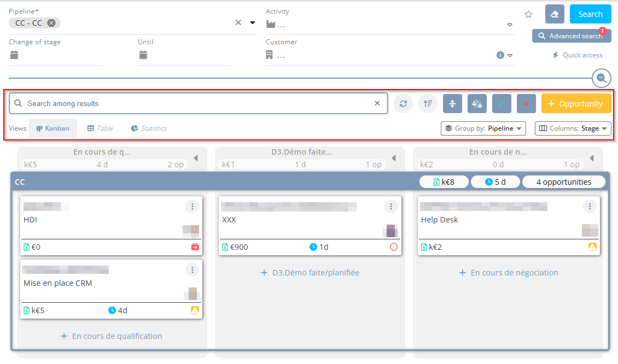
Task: Click the yellow Opportunity button
Action: pos(576,103)
